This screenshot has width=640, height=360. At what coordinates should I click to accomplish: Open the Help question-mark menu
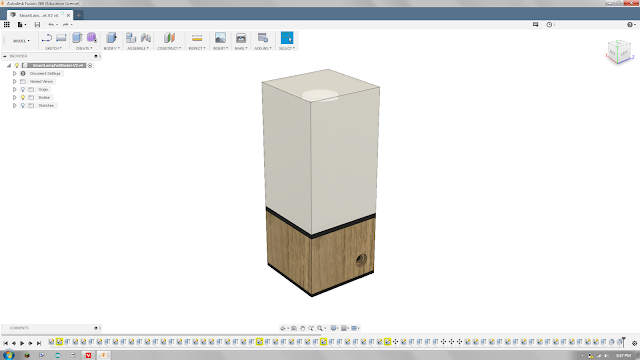631,24
